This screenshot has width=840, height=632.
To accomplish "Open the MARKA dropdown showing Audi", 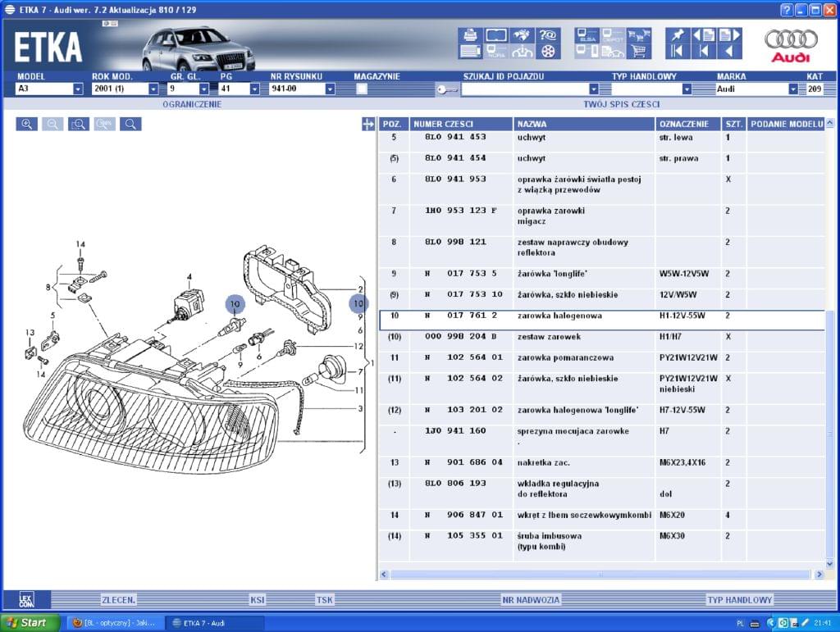I will pyautogui.click(x=792, y=89).
